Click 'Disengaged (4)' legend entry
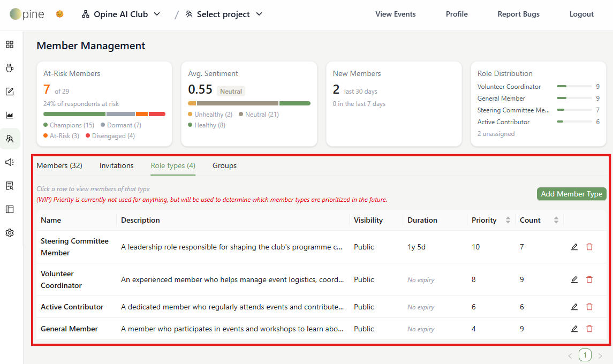613x364 pixels. tap(110, 135)
